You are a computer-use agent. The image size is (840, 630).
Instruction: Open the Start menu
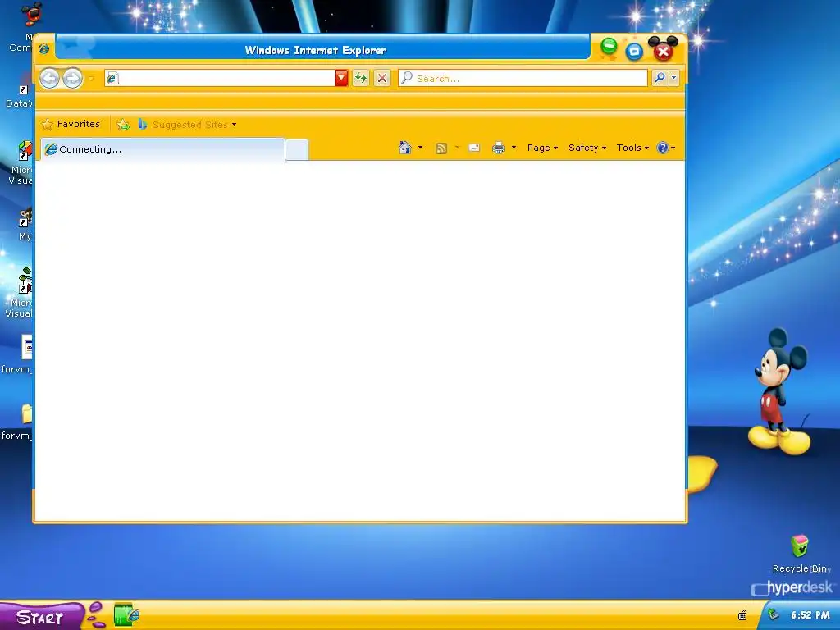pyautogui.click(x=41, y=617)
